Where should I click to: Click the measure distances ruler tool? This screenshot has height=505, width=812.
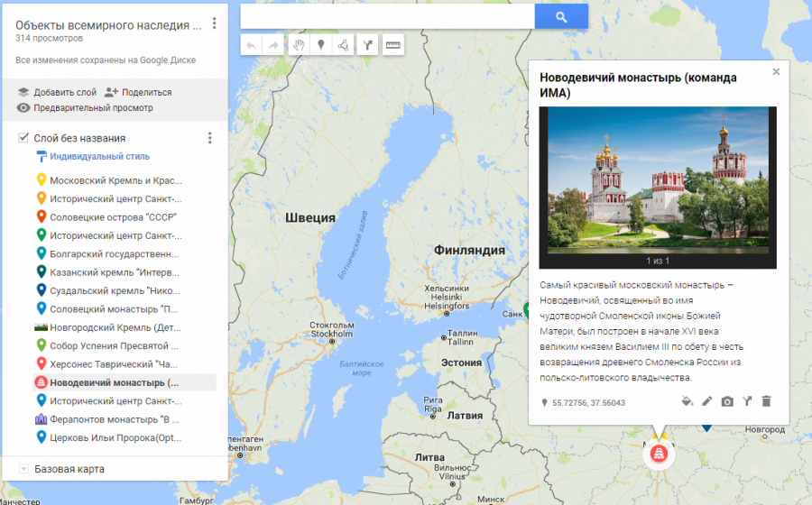point(392,44)
